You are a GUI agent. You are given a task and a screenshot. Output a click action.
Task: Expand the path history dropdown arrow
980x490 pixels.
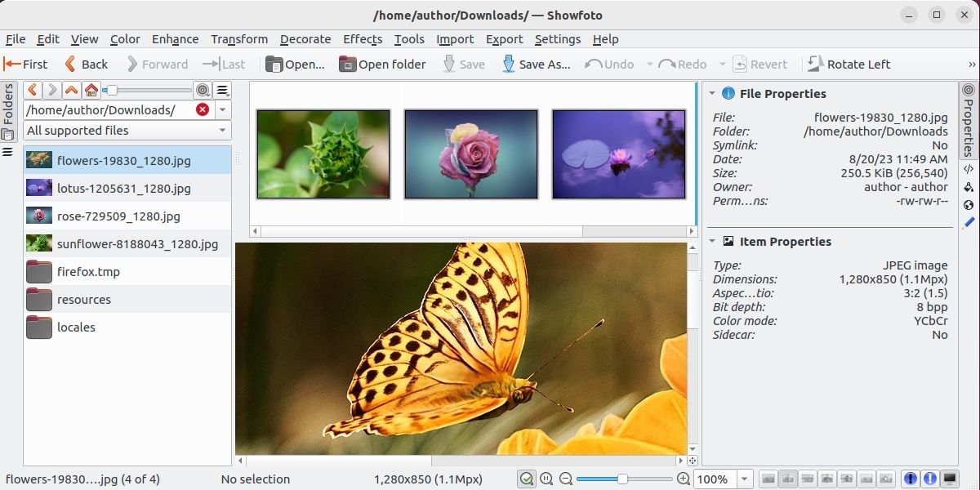pyautogui.click(x=222, y=109)
